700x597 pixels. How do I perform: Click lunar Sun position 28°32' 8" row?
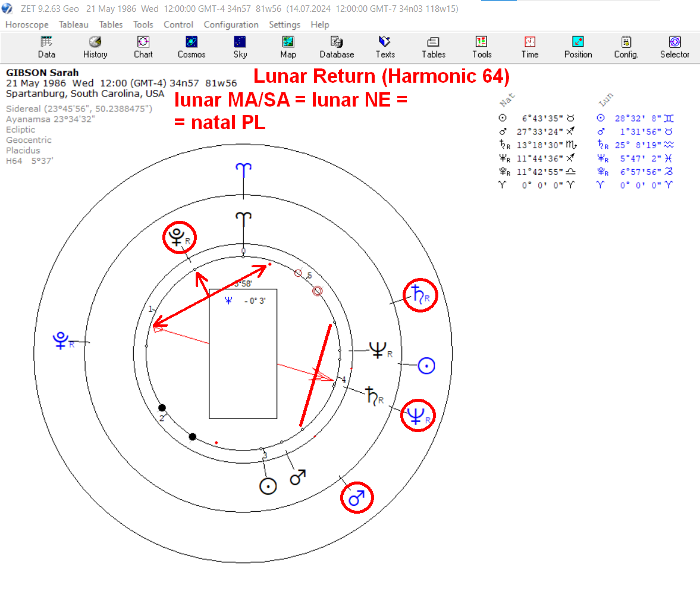coord(635,118)
